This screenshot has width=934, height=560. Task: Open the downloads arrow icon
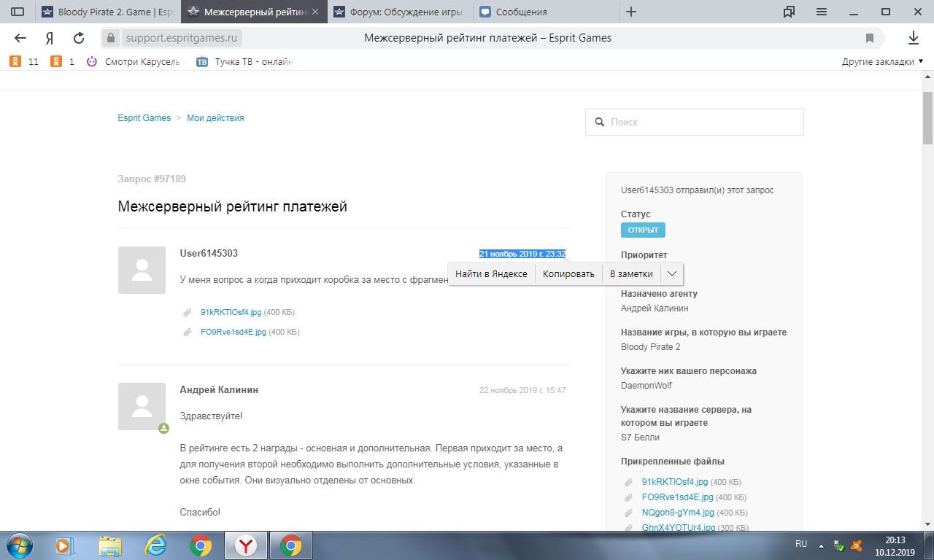(913, 38)
